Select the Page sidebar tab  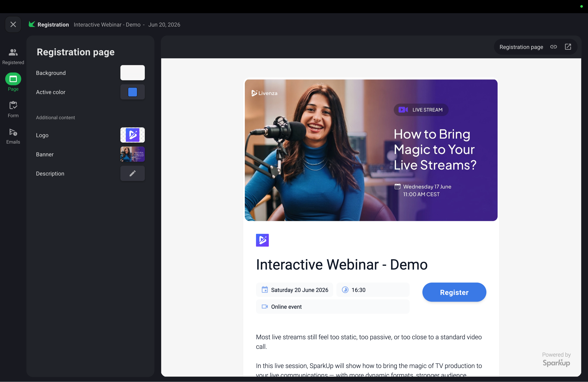[x=13, y=82]
